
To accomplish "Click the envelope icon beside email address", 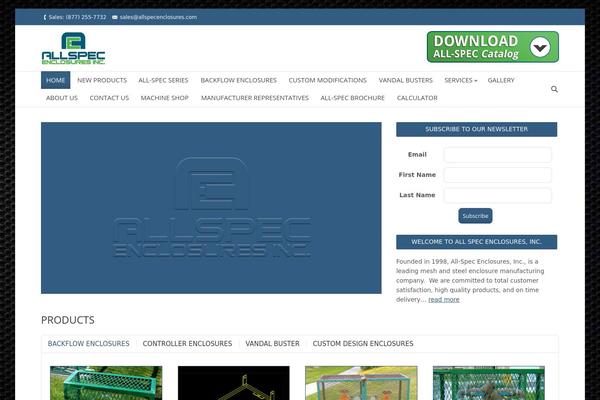I will point(115,17).
